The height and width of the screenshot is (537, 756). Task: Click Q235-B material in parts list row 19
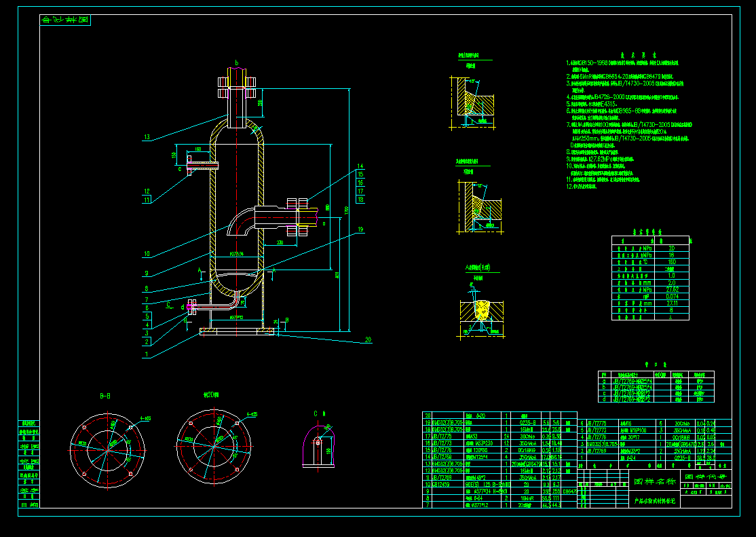tap(525, 422)
